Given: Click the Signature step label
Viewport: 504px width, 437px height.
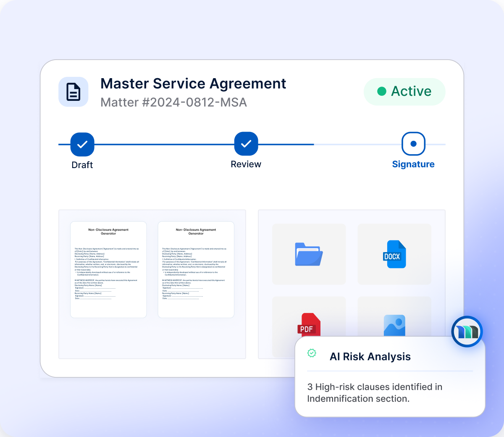Looking at the screenshot, I should click(413, 164).
